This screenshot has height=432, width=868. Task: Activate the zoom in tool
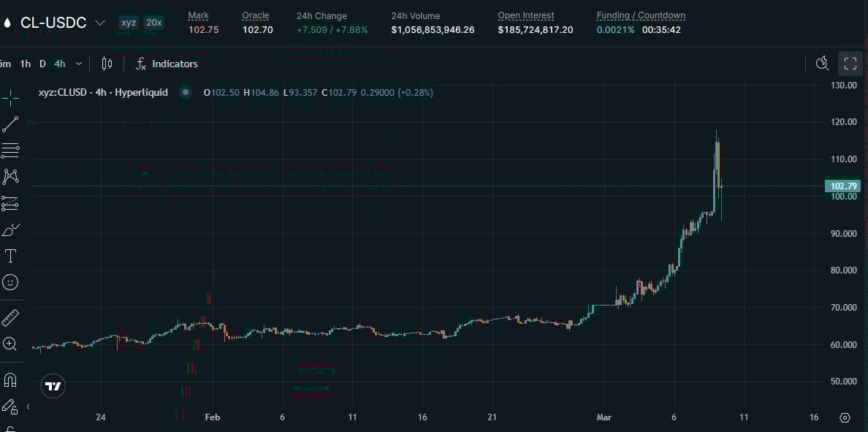(10, 344)
